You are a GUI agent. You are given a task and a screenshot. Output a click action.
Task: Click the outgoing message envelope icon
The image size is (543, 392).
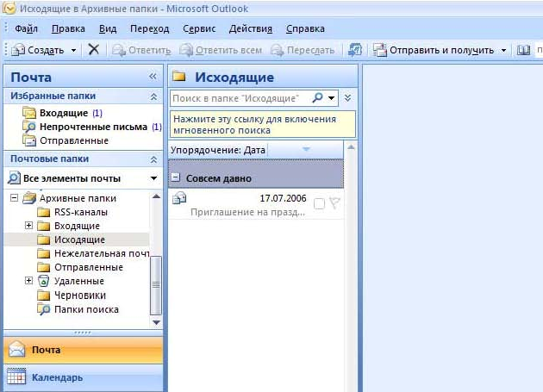point(179,198)
